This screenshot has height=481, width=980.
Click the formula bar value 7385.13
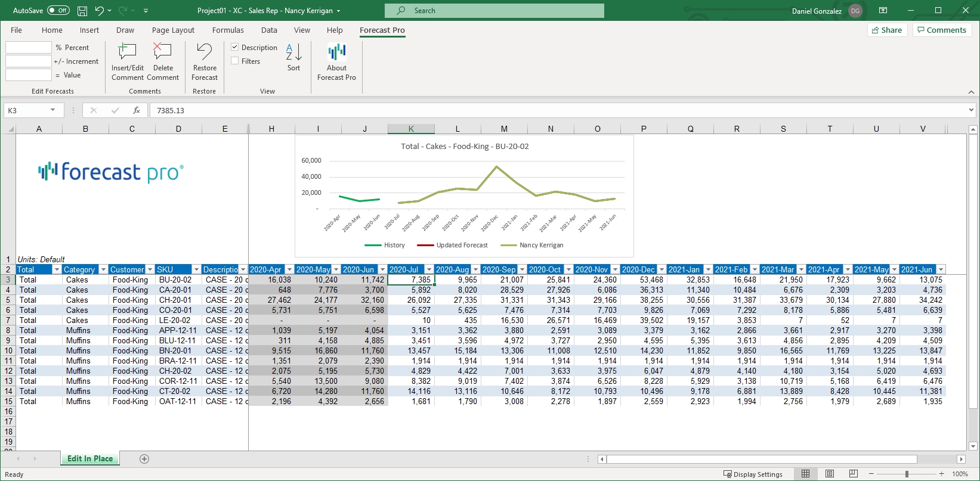pyautogui.click(x=171, y=110)
